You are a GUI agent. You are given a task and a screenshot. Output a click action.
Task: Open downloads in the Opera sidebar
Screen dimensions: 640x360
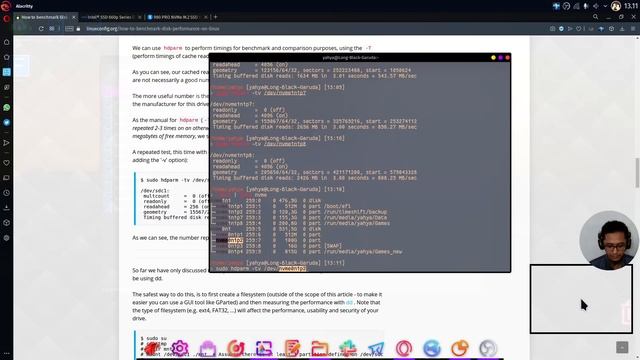tap(7, 207)
